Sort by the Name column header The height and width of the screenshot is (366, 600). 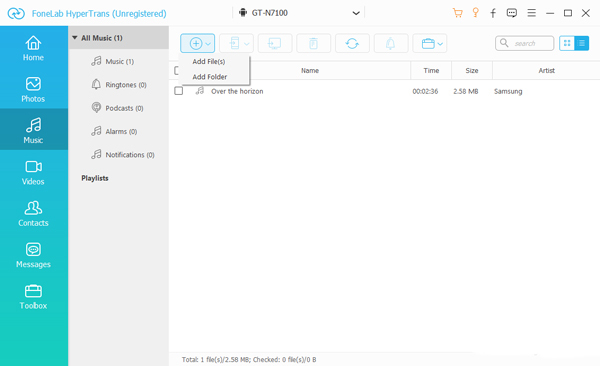coord(310,70)
